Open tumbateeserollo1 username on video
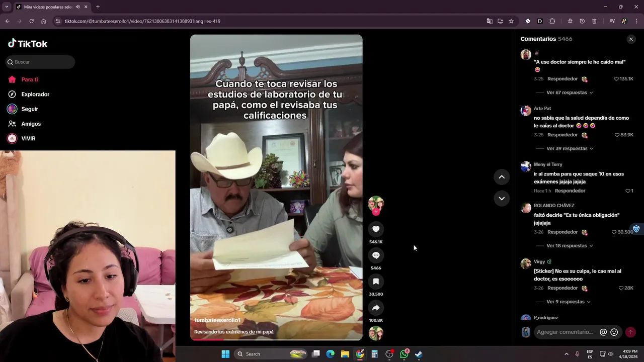Viewport: 644px width, 362px height. click(217, 320)
